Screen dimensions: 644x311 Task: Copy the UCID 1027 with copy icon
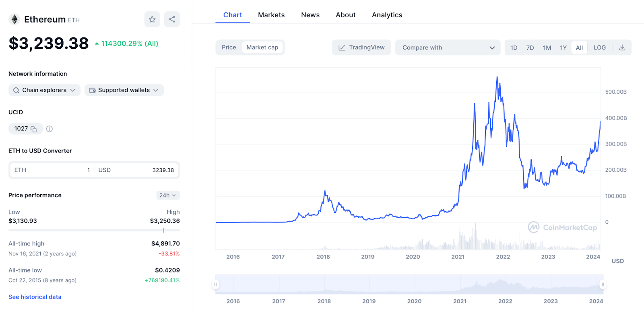pos(34,129)
